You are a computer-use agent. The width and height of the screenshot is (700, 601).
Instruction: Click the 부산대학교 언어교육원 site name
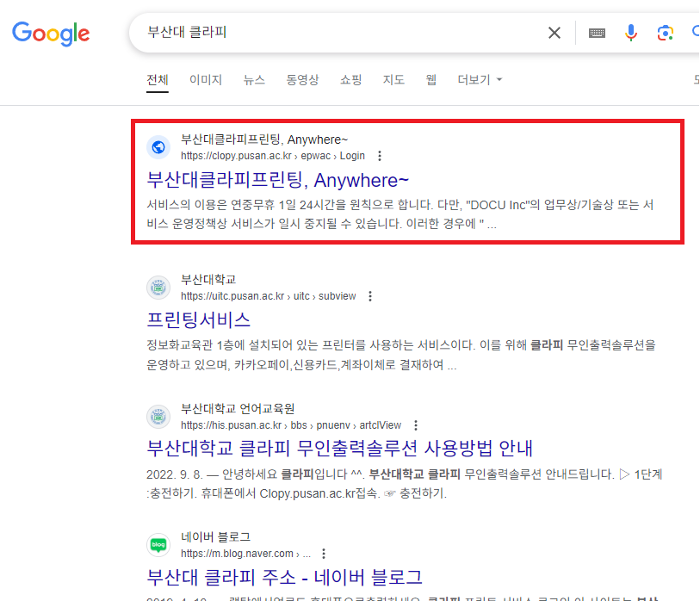tap(238, 408)
